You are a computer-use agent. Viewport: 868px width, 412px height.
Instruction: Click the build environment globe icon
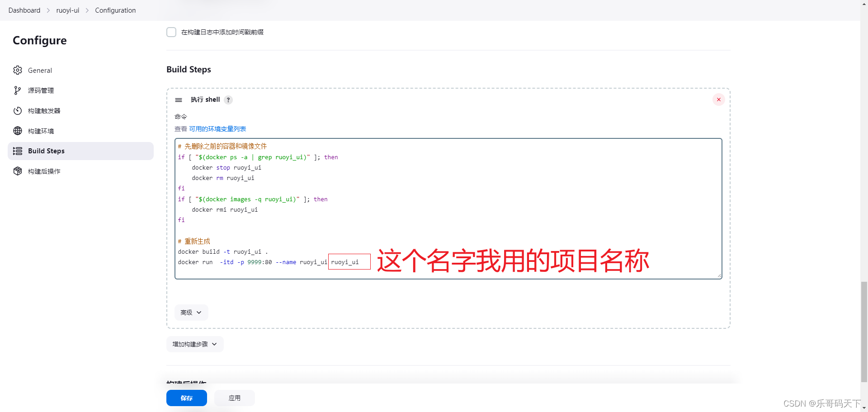click(18, 131)
